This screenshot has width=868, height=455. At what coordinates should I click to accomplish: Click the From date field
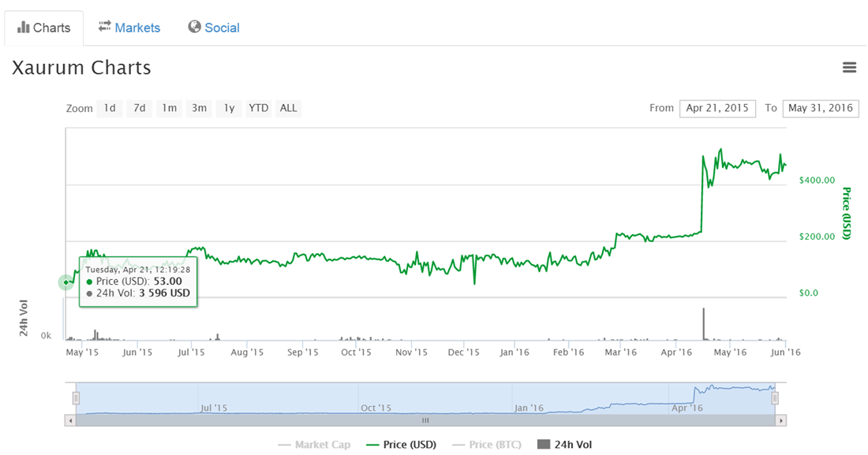[x=717, y=108]
